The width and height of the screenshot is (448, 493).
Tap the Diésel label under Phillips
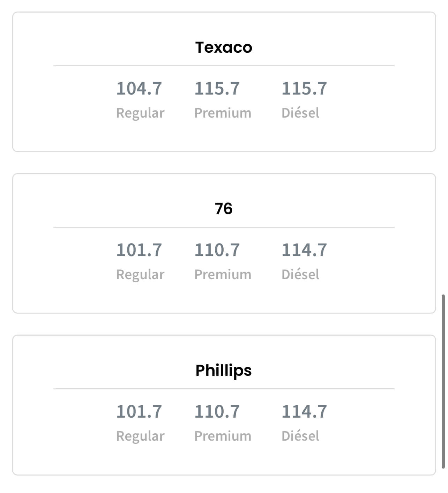click(300, 436)
